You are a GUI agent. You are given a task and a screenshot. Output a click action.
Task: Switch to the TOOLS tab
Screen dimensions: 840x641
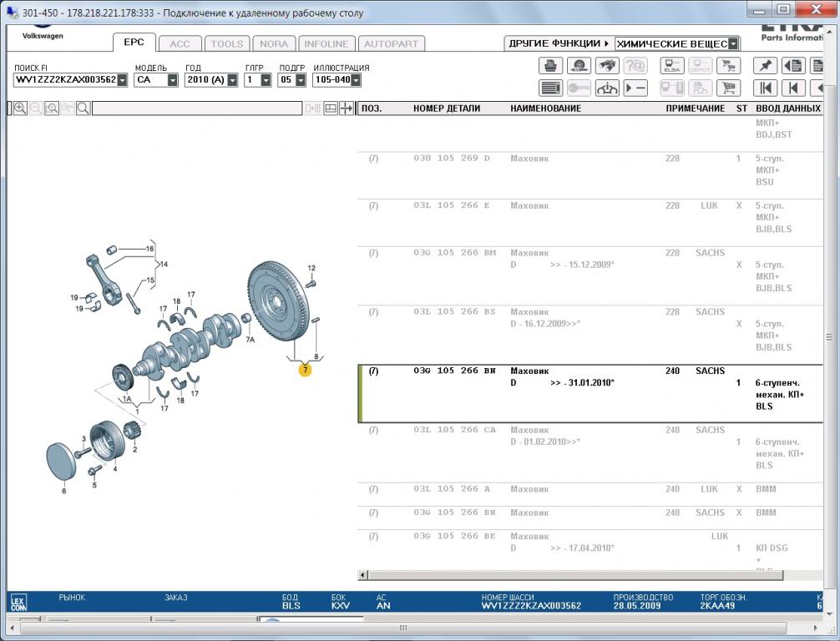pos(226,44)
